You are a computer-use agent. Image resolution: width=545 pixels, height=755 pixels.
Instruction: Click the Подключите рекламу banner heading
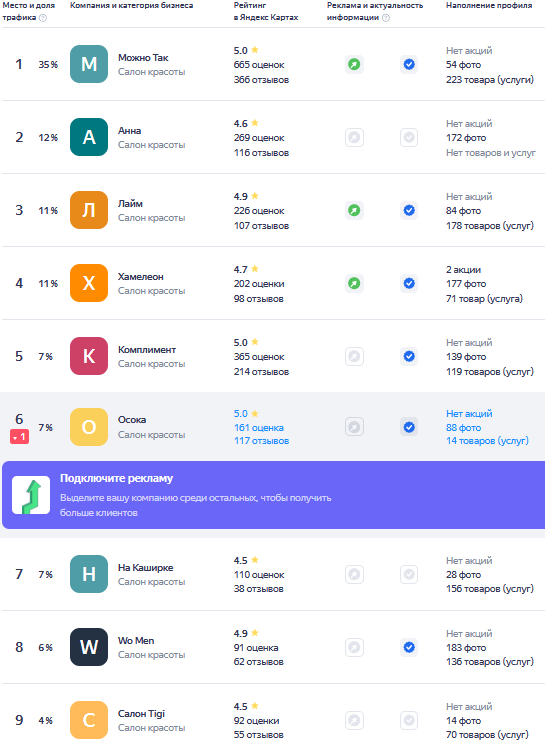point(117,479)
